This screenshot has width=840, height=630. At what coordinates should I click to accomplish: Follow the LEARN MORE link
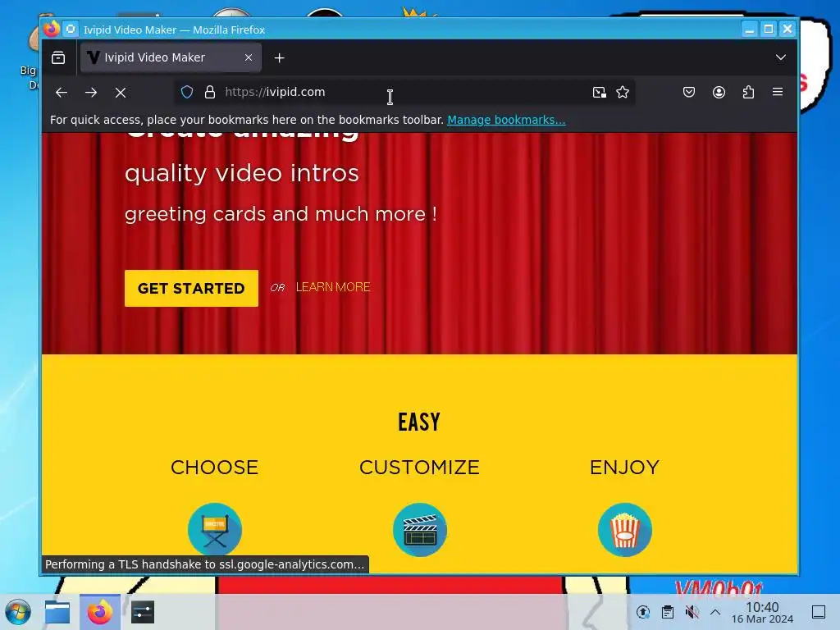click(x=333, y=287)
